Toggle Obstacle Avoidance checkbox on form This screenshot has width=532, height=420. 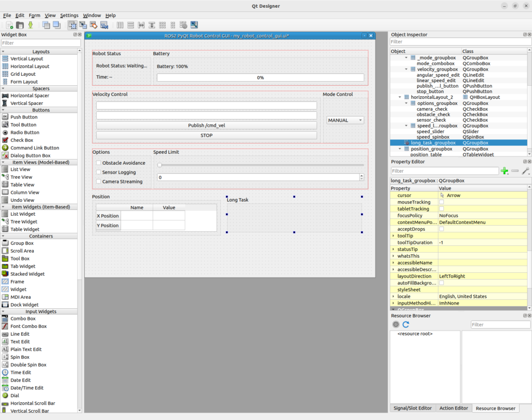coord(99,163)
